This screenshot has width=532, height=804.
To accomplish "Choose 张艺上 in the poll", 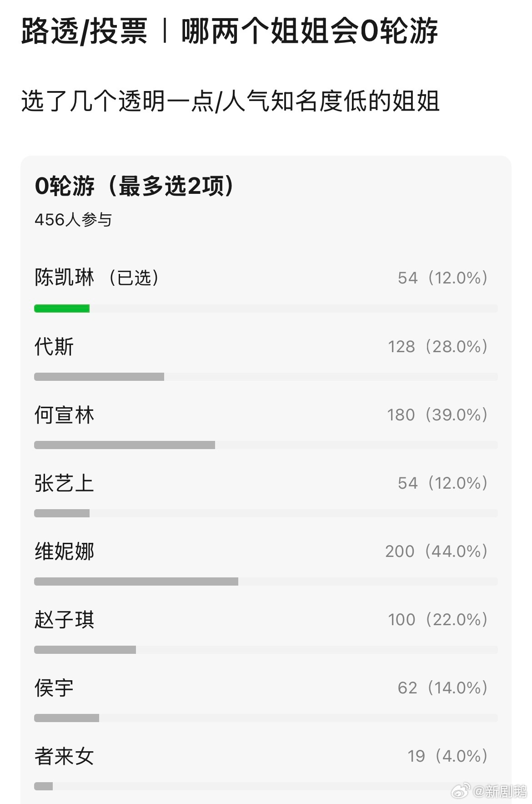I will [65, 483].
